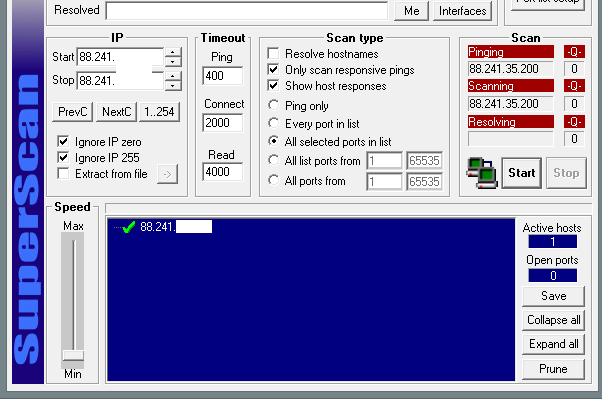The height and width of the screenshot is (399, 602).
Task: Click the networked computers icon beside Start
Action: click(x=482, y=173)
